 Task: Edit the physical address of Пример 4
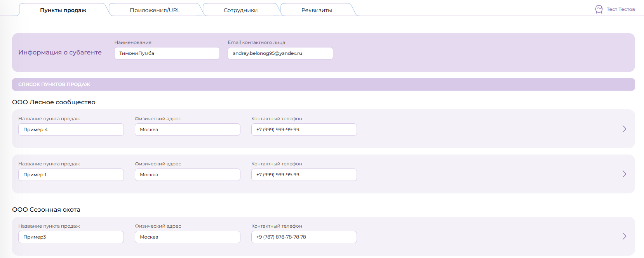[187, 130]
